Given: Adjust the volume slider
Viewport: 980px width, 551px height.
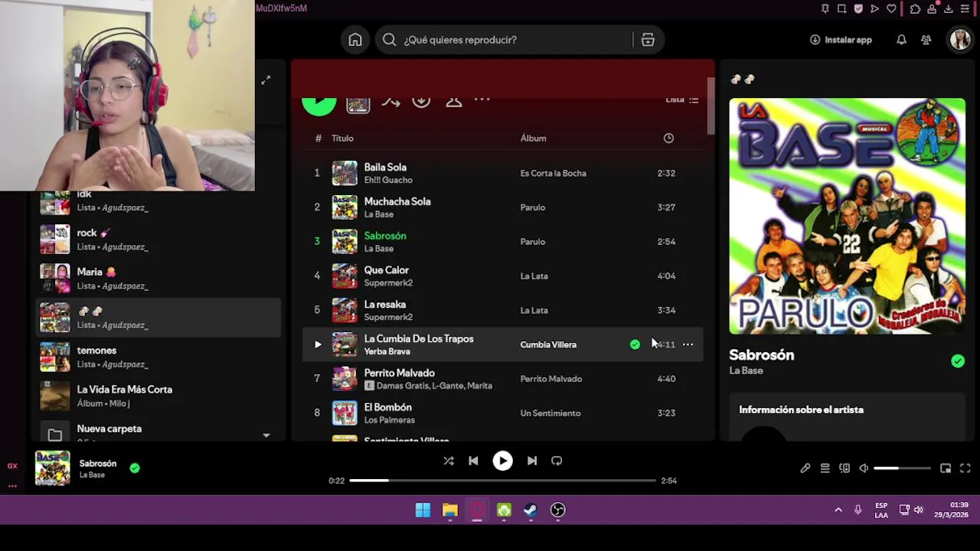Looking at the screenshot, I should [x=903, y=468].
